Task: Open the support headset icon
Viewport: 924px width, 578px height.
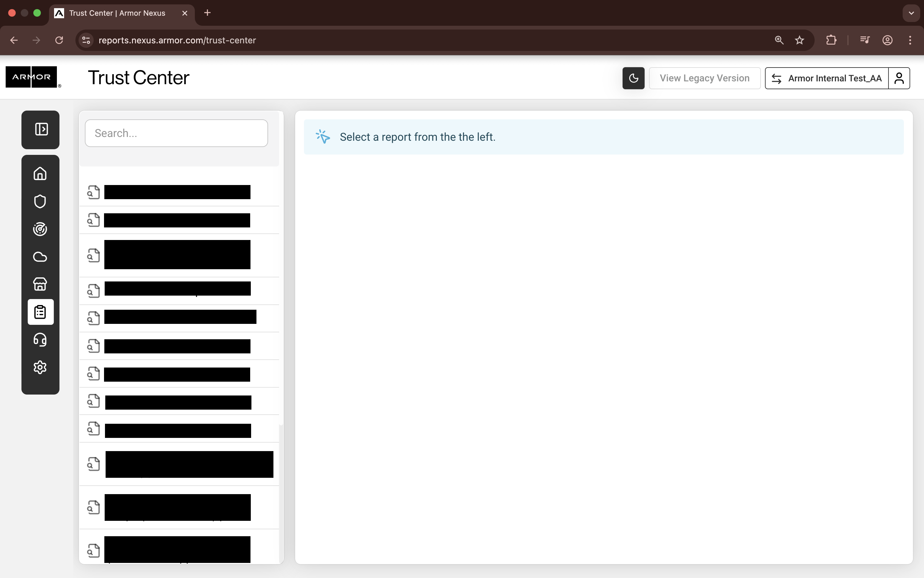Action: coord(40,340)
